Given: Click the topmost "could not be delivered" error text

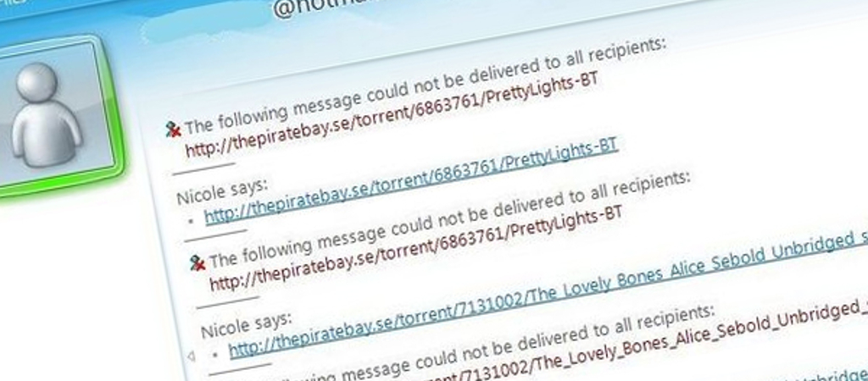Looking at the screenshot, I should (426, 86).
